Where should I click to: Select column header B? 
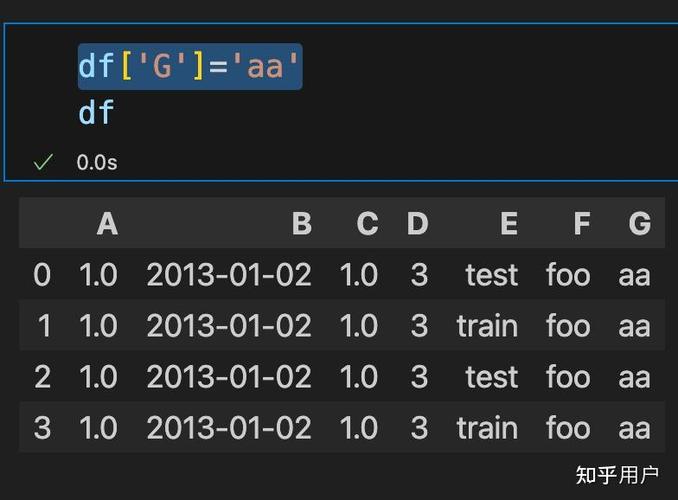(301, 224)
